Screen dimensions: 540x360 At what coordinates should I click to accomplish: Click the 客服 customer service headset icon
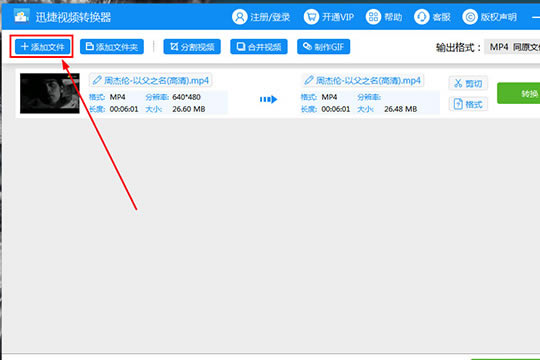coord(422,17)
